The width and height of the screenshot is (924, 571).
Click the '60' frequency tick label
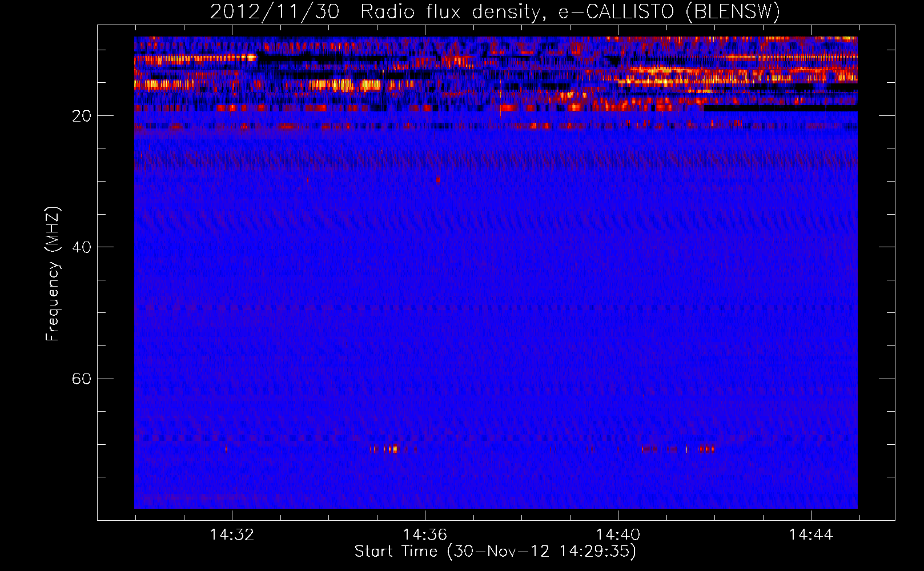coord(82,379)
